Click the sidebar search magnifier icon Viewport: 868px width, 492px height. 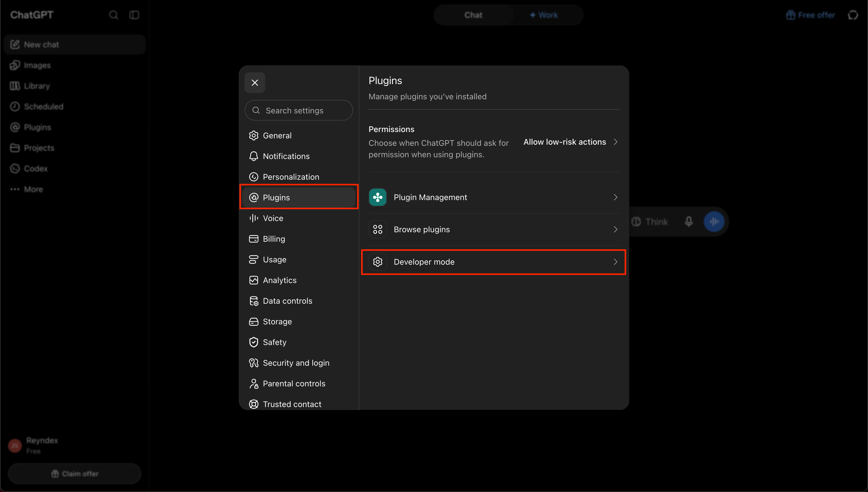point(114,15)
